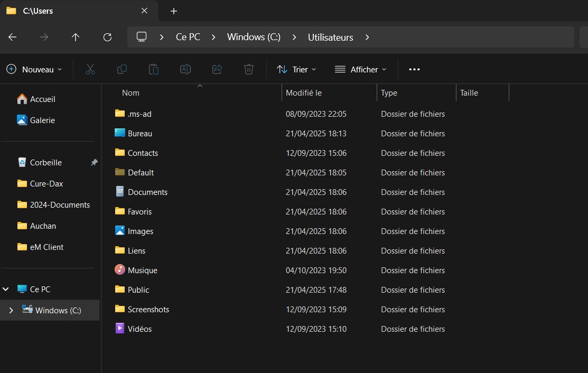Close the C:\Users tab
The width and height of the screenshot is (588, 373).
[144, 11]
